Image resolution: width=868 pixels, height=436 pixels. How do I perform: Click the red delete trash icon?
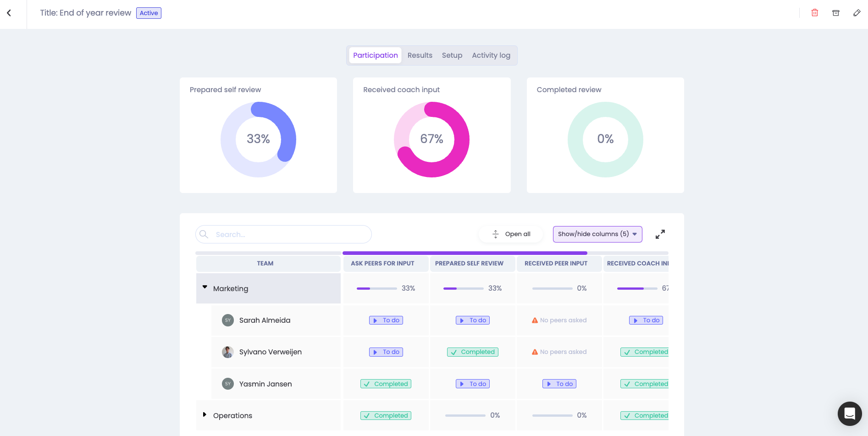(x=814, y=13)
